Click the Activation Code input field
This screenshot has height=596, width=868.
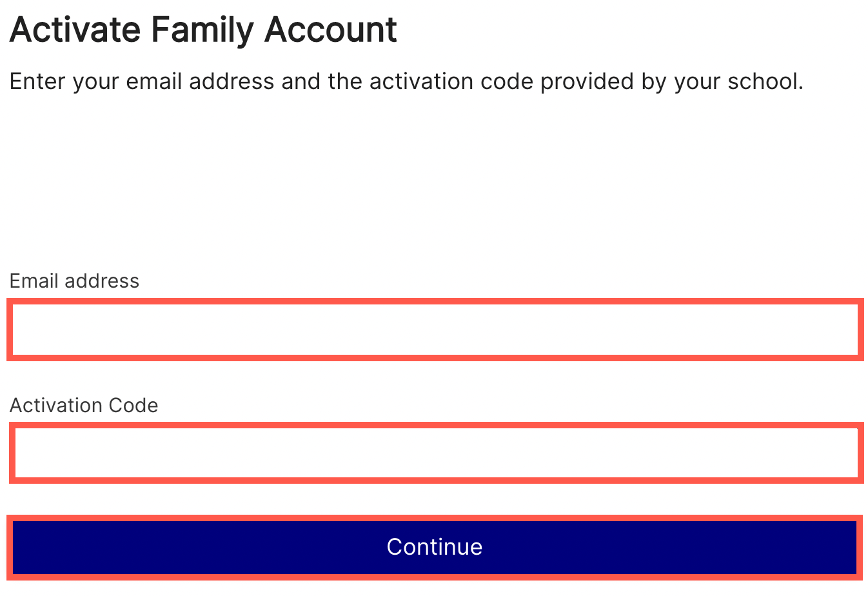436,453
